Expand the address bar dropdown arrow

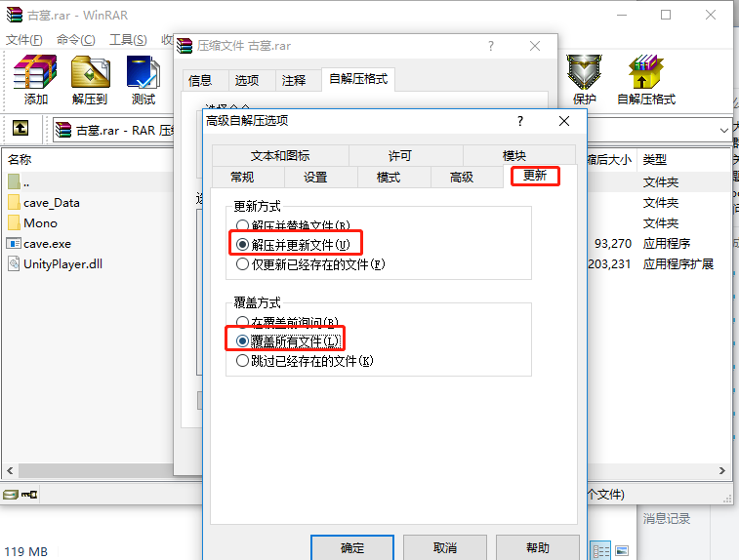tap(724, 130)
